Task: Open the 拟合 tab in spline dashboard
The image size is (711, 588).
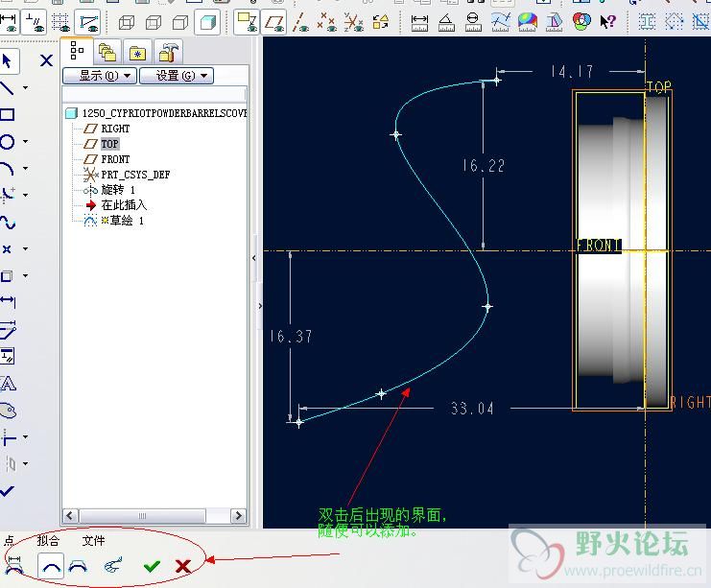Action: [x=48, y=540]
